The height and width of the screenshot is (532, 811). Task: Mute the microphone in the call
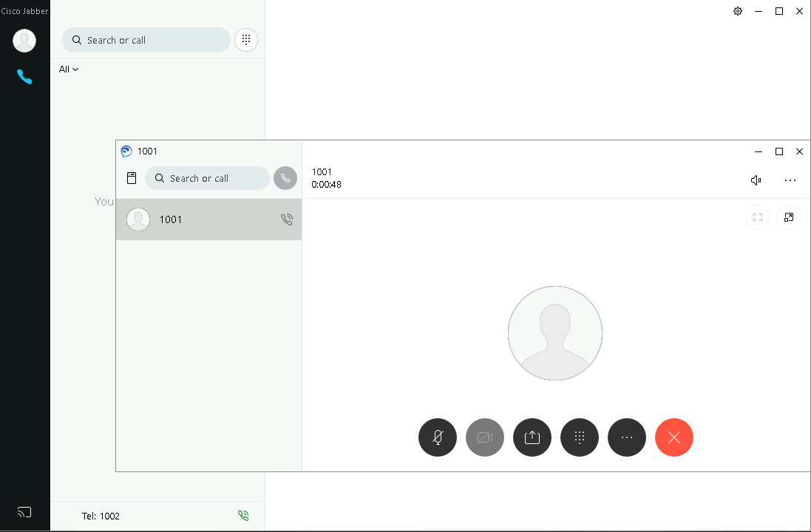438,437
